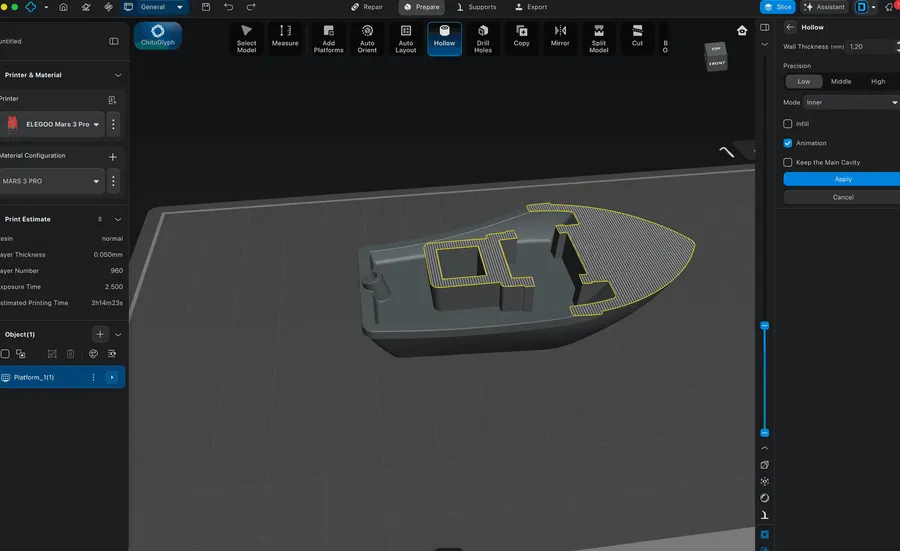The image size is (900, 551).
Task: Add a new object with plus button
Action: coord(100,334)
